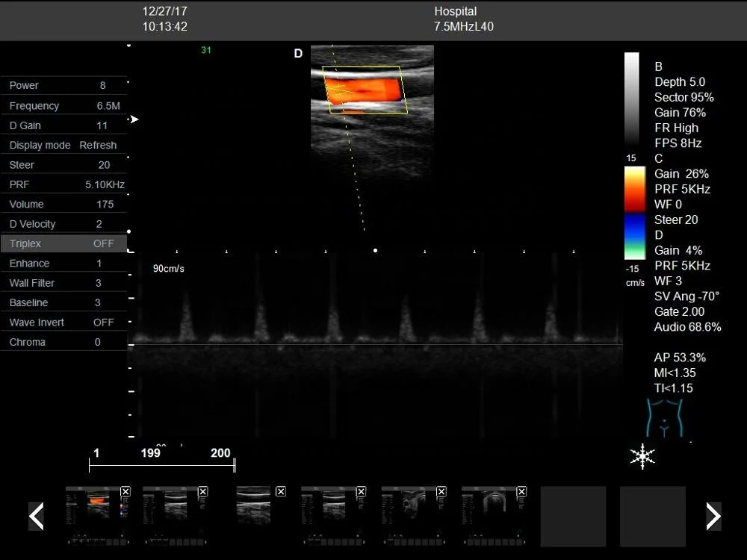Click the color Gain 26% value

pos(681,174)
